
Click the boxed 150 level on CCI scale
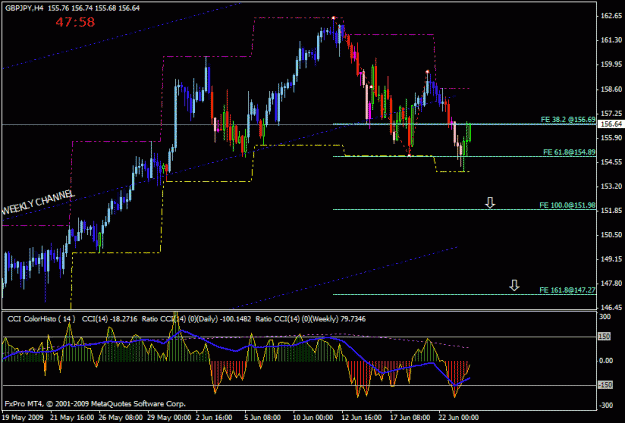pyautogui.click(x=605, y=336)
